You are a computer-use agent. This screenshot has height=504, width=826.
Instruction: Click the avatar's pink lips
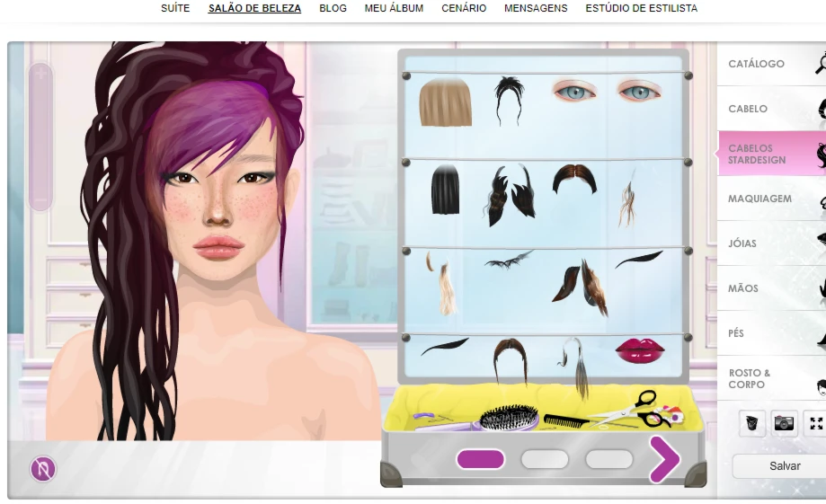(218, 246)
